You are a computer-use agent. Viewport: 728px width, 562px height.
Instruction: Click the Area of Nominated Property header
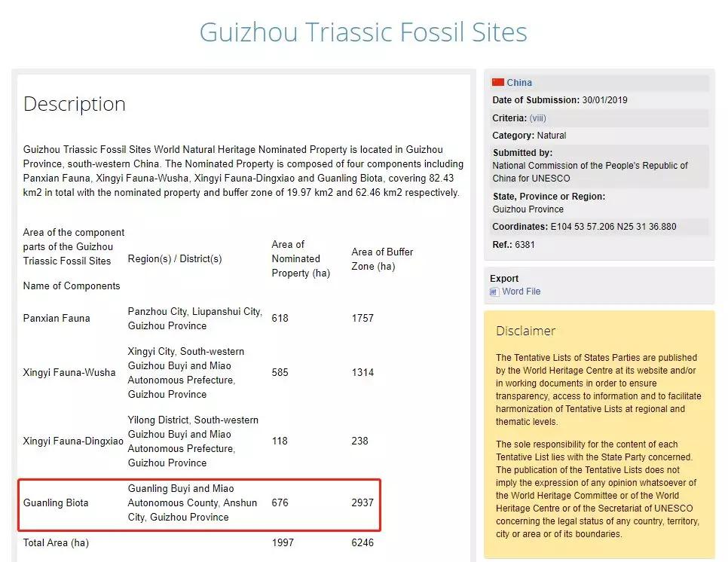[x=301, y=259]
